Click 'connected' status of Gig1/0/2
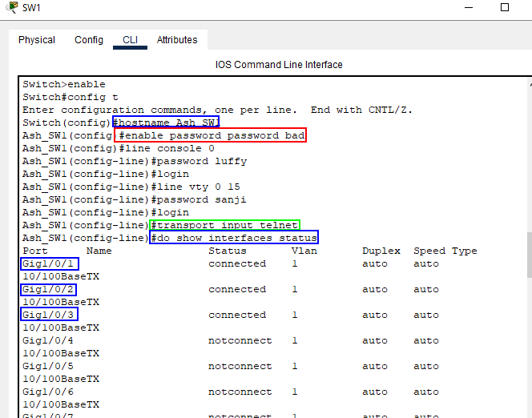 237,290
